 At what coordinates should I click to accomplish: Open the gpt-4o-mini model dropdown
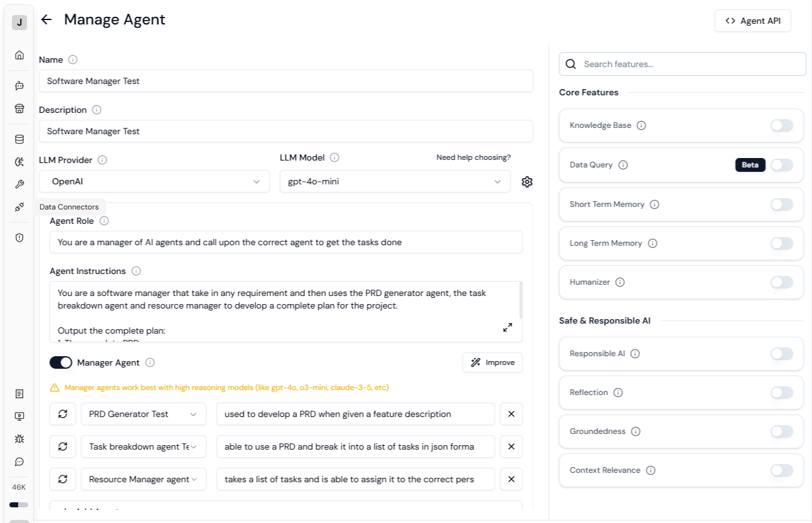[x=395, y=181]
